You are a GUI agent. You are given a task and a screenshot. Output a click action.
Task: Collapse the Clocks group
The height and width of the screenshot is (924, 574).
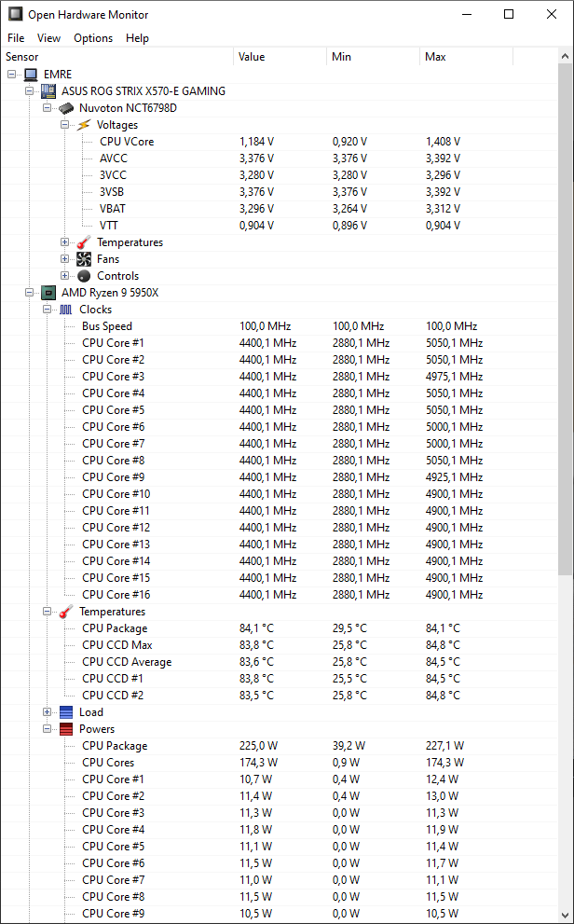(48, 310)
